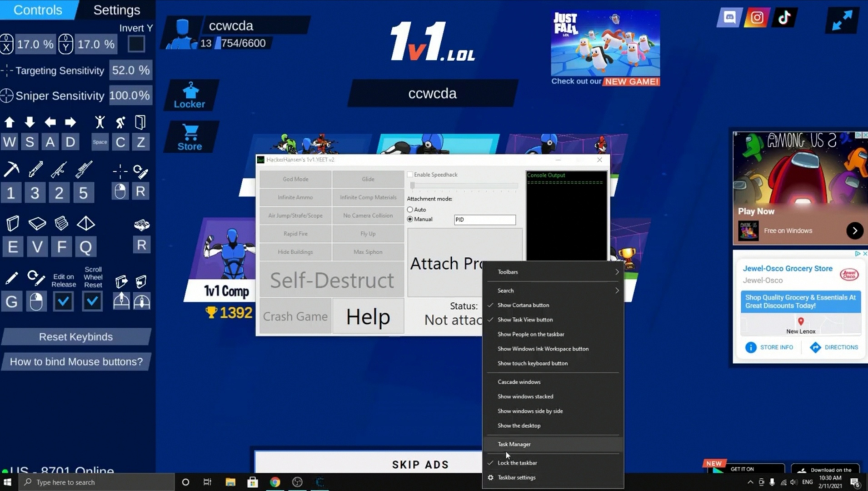This screenshot has width=868, height=491.
Task: Open File Explorer from the taskbar
Action: [230, 482]
